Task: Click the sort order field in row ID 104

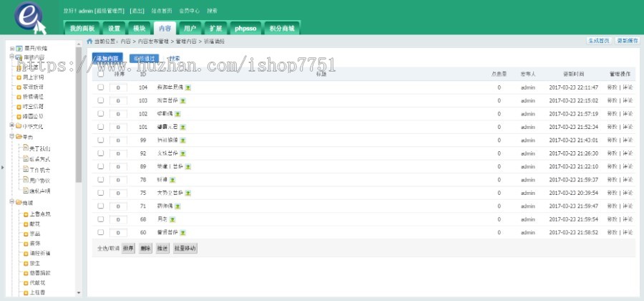Action: click(x=118, y=87)
